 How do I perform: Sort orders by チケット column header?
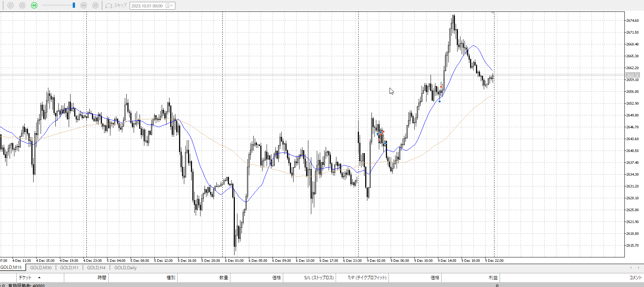coord(25,277)
